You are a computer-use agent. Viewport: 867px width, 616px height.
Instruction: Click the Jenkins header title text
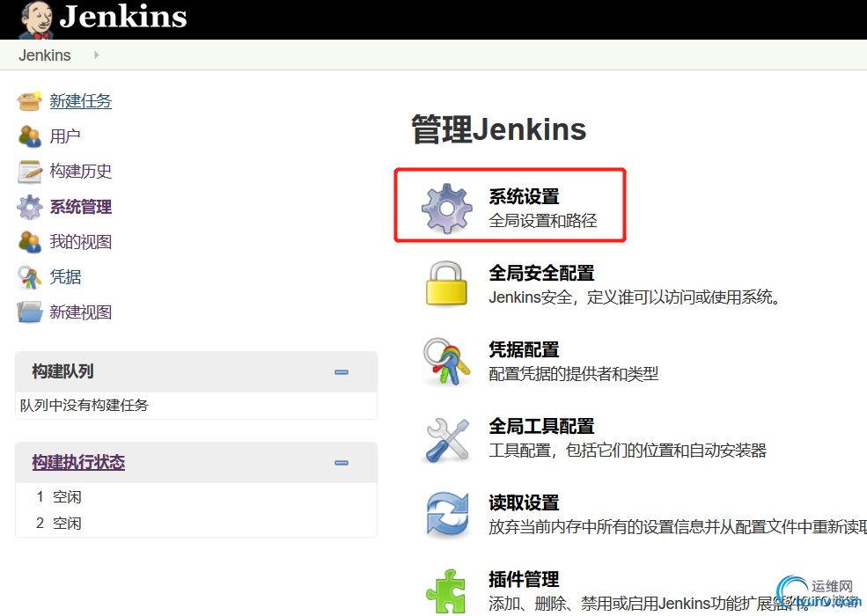tap(123, 17)
